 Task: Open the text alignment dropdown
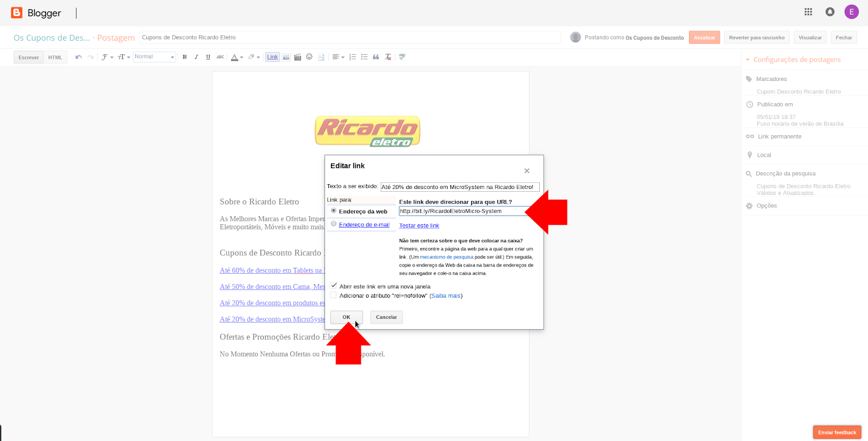[x=339, y=57]
